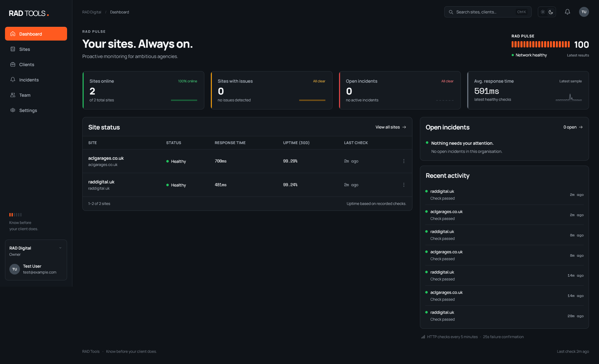Click raddigital.uk activity from 8m ago
Screen dimensions: 599x364
coord(504,235)
